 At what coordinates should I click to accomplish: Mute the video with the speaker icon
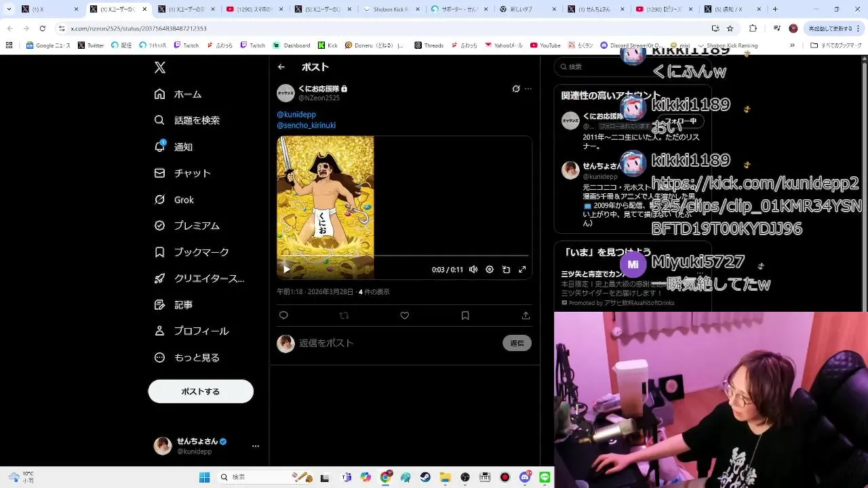tap(473, 269)
